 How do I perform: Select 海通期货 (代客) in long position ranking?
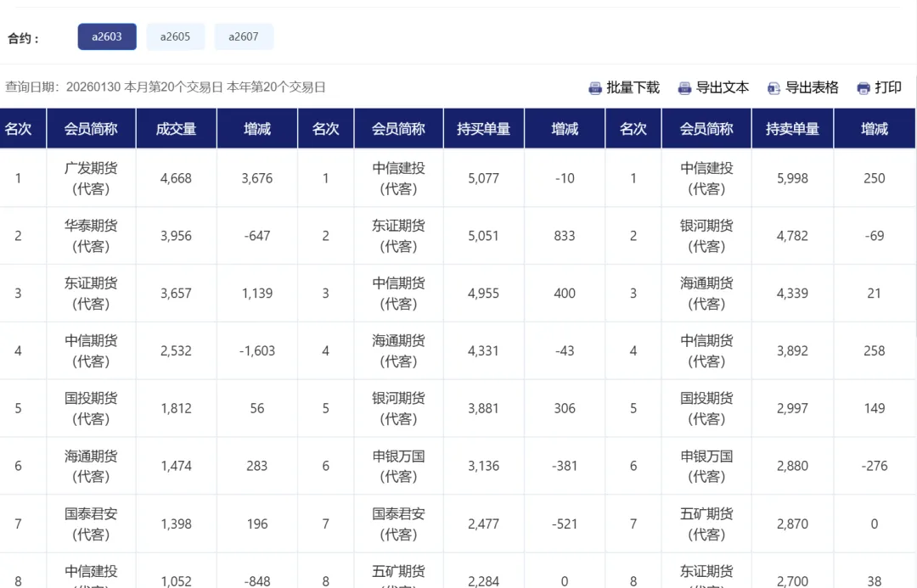398,350
